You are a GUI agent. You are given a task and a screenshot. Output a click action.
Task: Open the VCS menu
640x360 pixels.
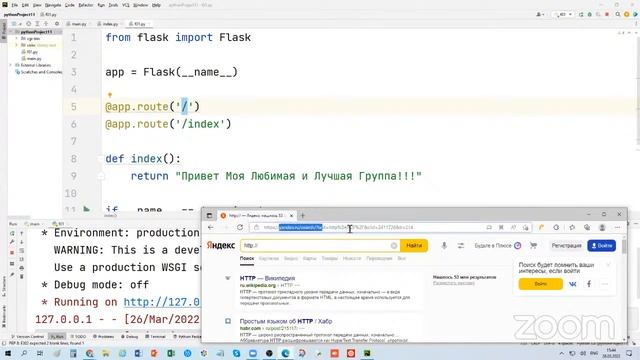[126, 5]
